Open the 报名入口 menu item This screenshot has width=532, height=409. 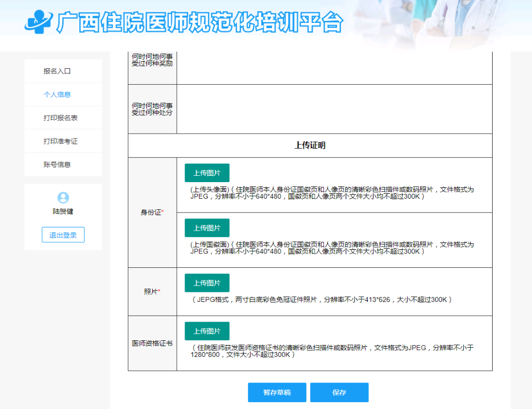click(57, 71)
